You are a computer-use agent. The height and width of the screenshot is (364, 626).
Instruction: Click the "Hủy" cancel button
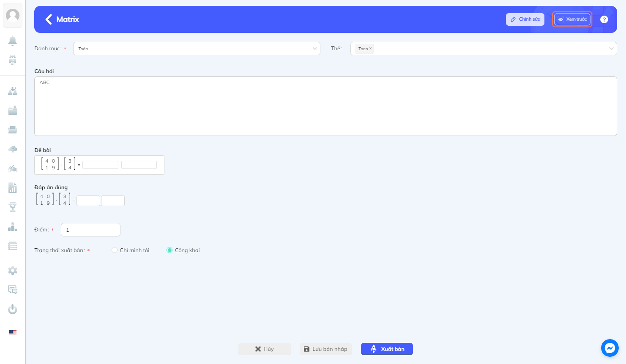[x=265, y=349]
